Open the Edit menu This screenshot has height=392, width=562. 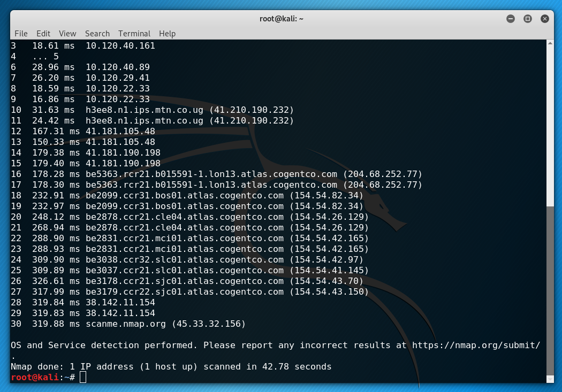(43, 34)
